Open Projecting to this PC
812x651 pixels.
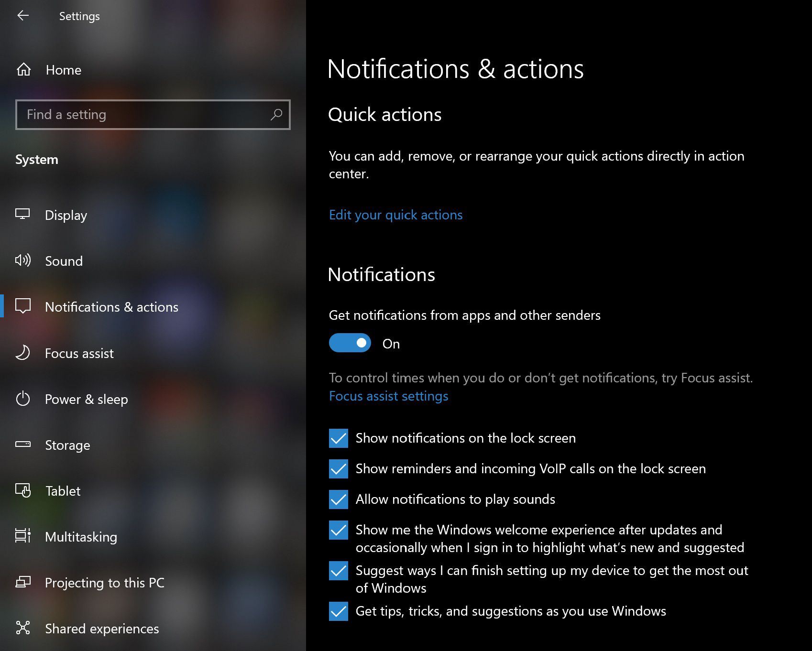click(x=104, y=583)
